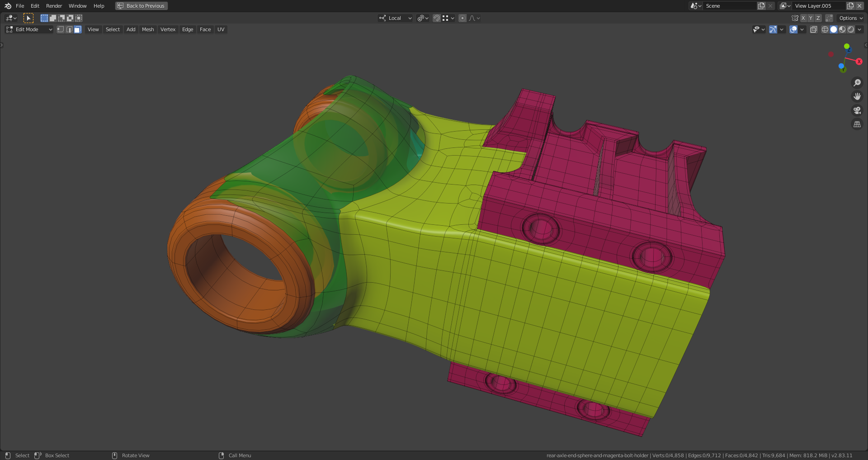Screen dimensions: 868x460
Task: Click the Zoom view magnifier gizmo
Action: (x=857, y=83)
